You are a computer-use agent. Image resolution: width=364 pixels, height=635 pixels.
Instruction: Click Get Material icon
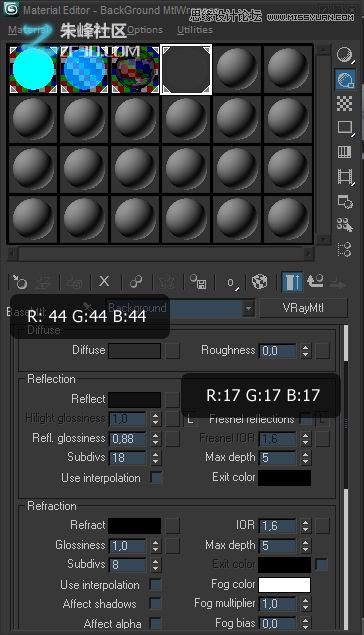point(20,282)
